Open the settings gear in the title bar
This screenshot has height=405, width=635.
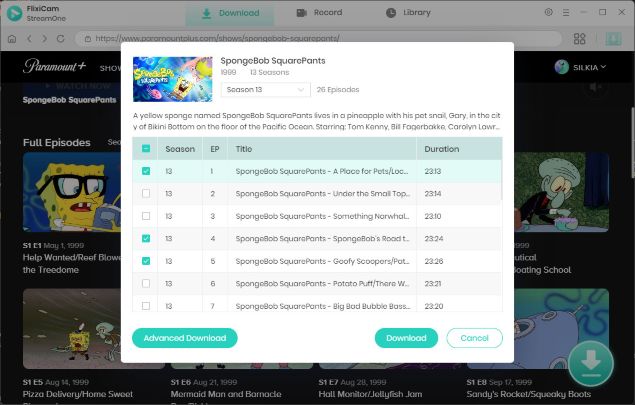coord(548,12)
